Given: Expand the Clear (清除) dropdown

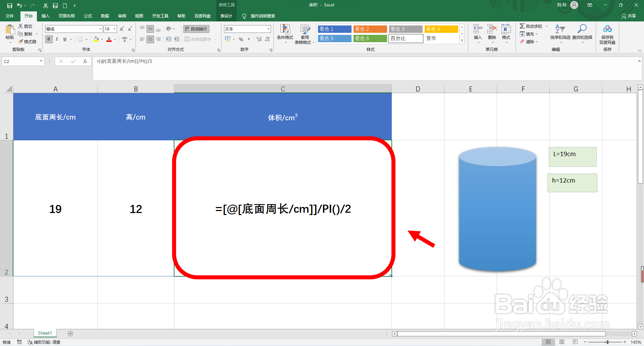Looking at the screenshot, I should (537, 42).
